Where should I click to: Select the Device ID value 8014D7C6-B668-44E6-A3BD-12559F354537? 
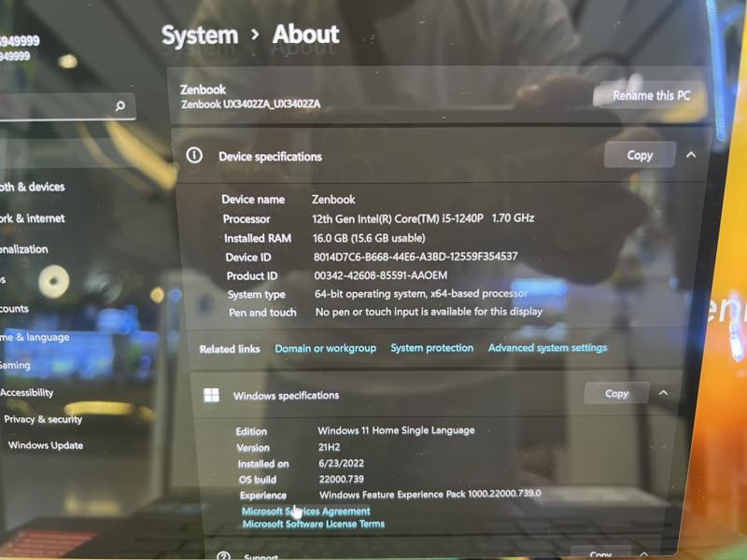tap(416, 257)
